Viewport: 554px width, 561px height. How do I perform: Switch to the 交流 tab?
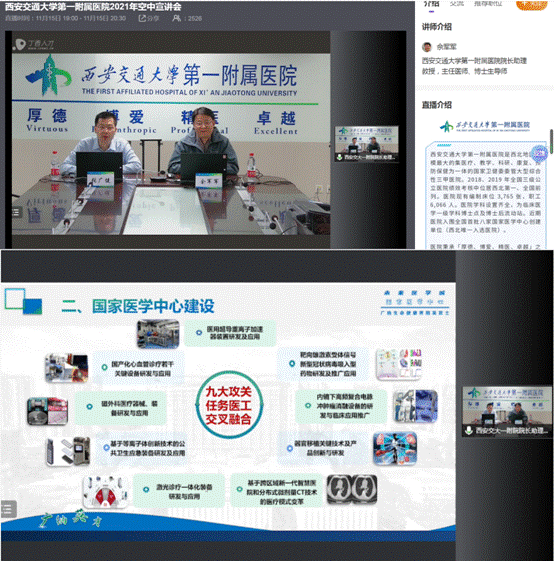pos(457,4)
